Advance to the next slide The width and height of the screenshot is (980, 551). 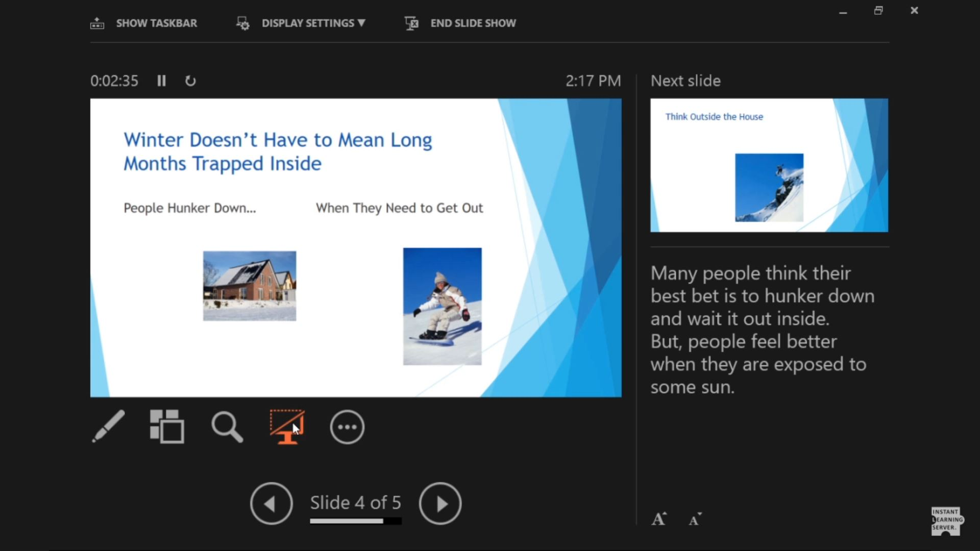[x=440, y=503]
